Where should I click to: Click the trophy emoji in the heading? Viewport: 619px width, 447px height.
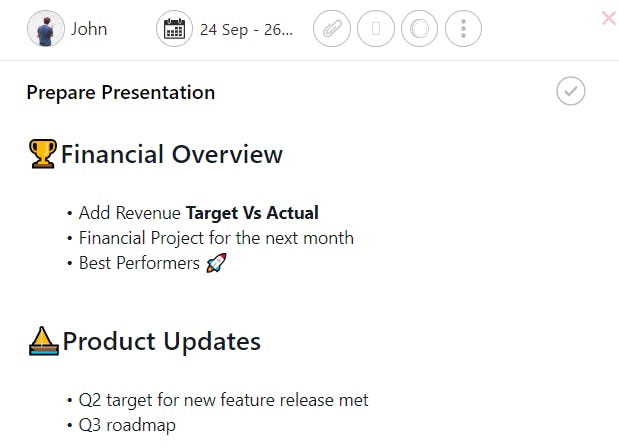coord(43,154)
